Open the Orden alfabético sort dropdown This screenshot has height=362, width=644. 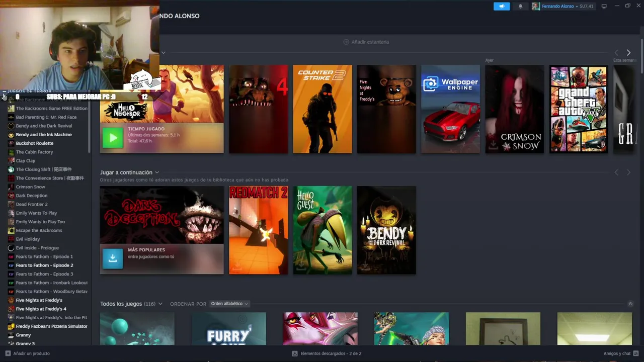229,304
